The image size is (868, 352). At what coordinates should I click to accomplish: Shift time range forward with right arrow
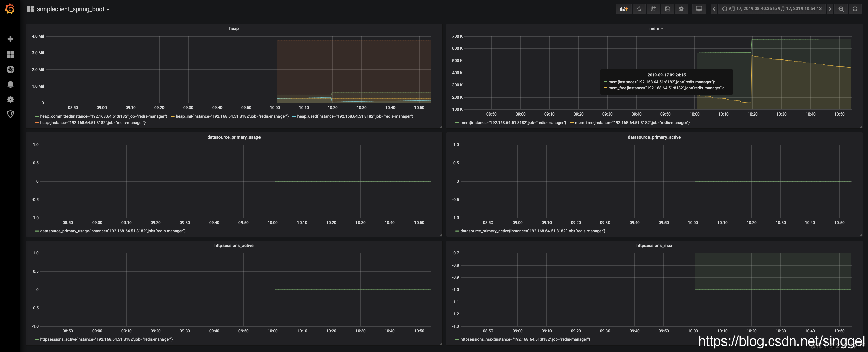coord(830,9)
